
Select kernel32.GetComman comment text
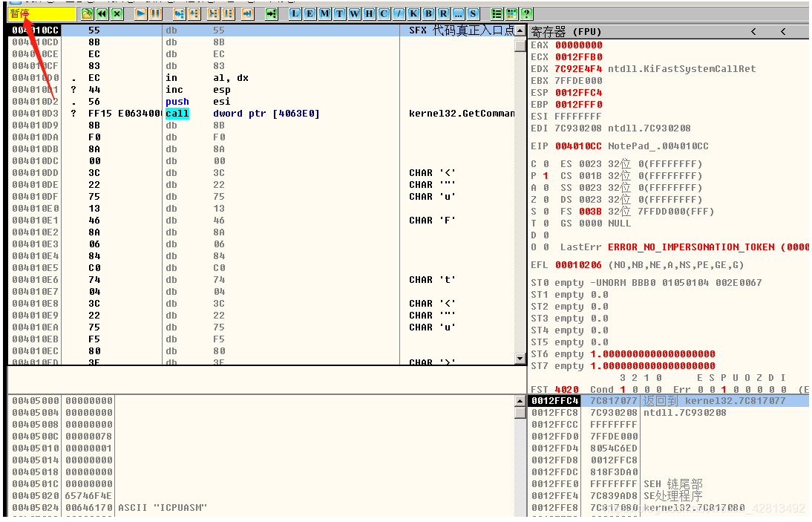click(x=462, y=114)
